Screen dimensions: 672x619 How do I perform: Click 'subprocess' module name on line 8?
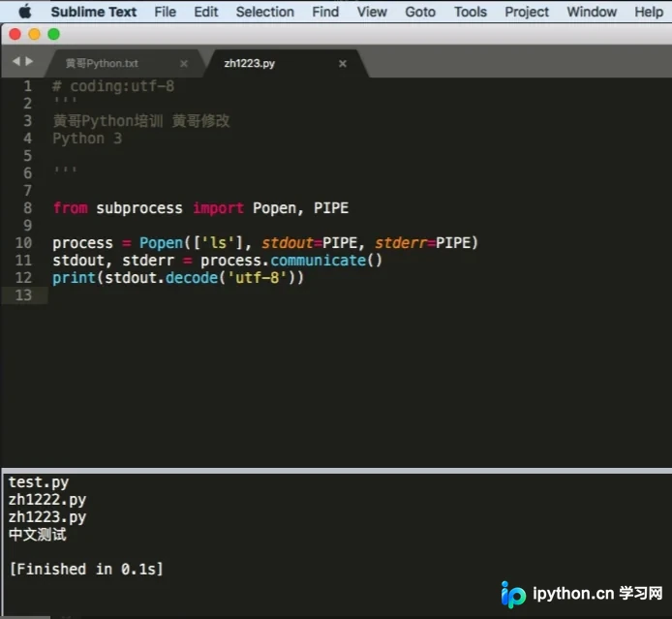pos(139,208)
